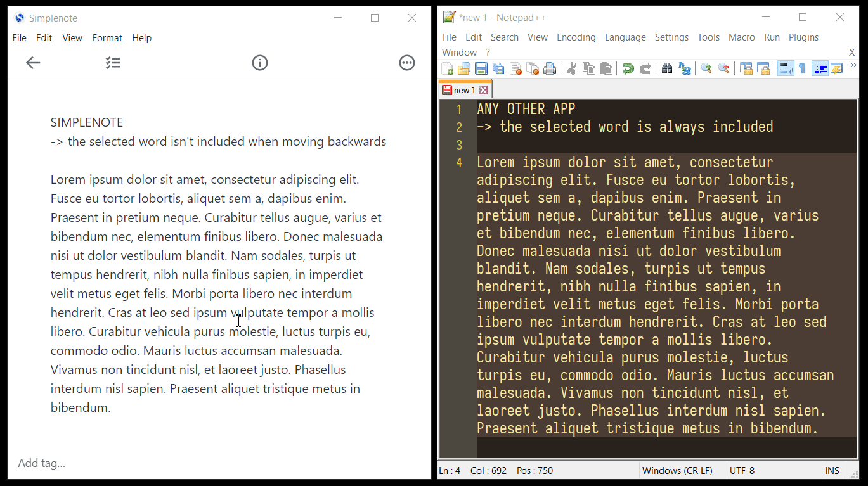Open Notepad++ View menu
The image size is (868, 486).
coord(538,37)
